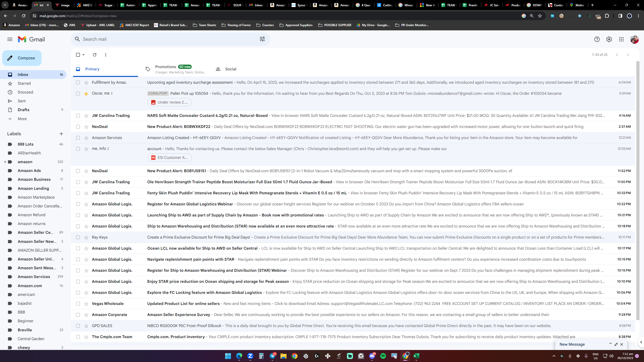
Task: Open Excel from the taskbar
Action: point(416,356)
